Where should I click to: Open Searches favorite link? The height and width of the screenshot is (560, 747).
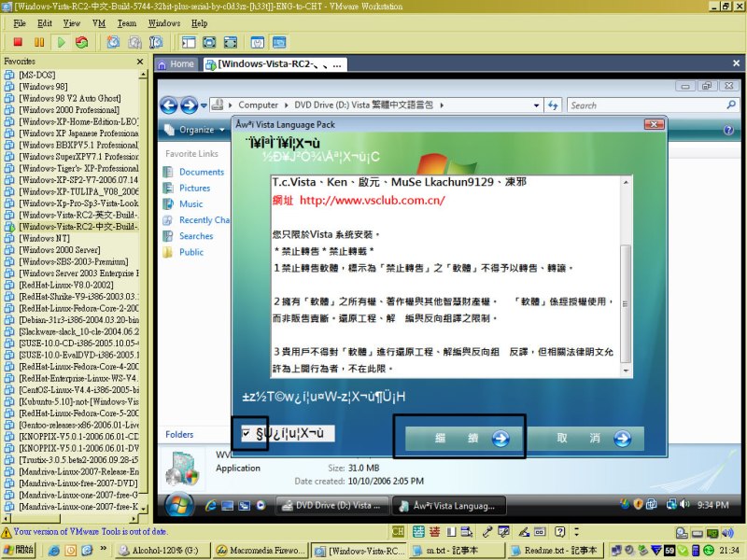coord(196,236)
